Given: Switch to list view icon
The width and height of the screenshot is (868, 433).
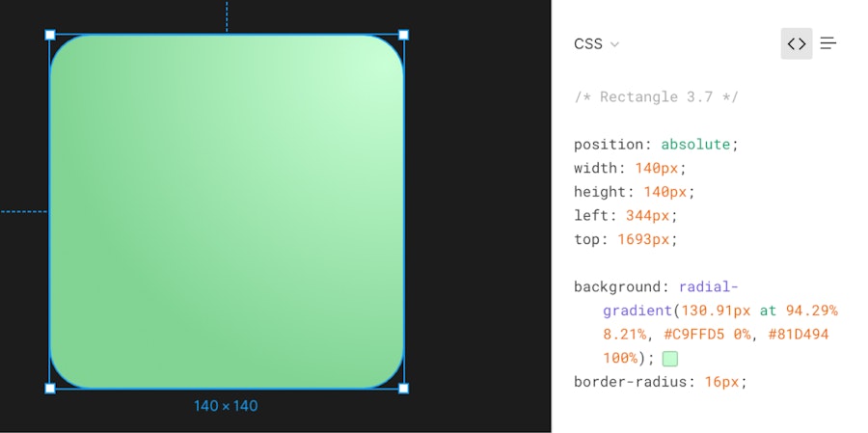Looking at the screenshot, I should coord(828,43).
